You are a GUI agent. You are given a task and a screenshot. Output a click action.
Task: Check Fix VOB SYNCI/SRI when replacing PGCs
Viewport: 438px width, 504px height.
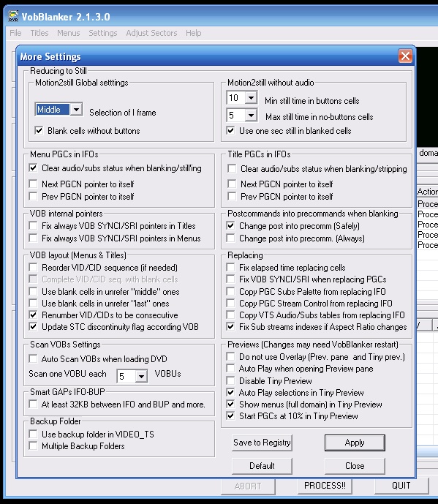(230, 279)
